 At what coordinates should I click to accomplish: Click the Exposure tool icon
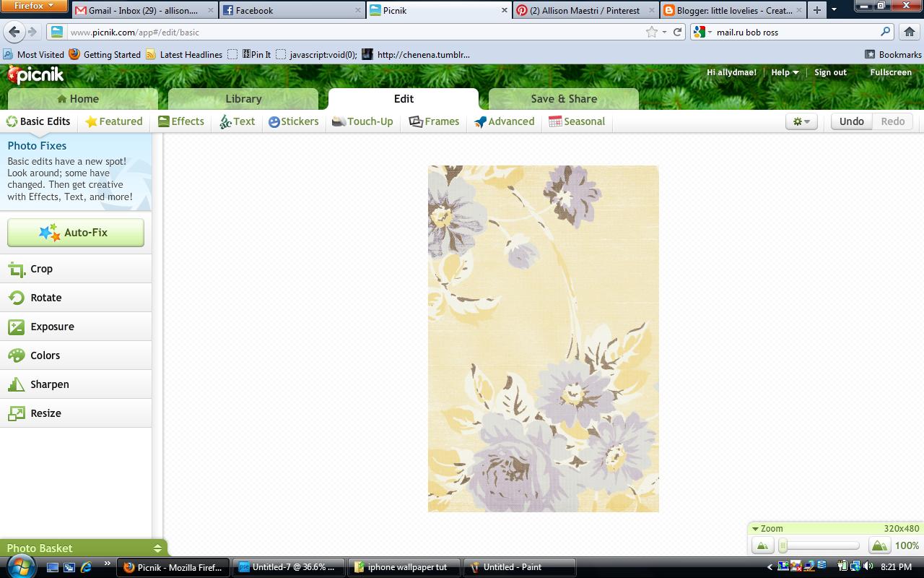[x=16, y=327]
